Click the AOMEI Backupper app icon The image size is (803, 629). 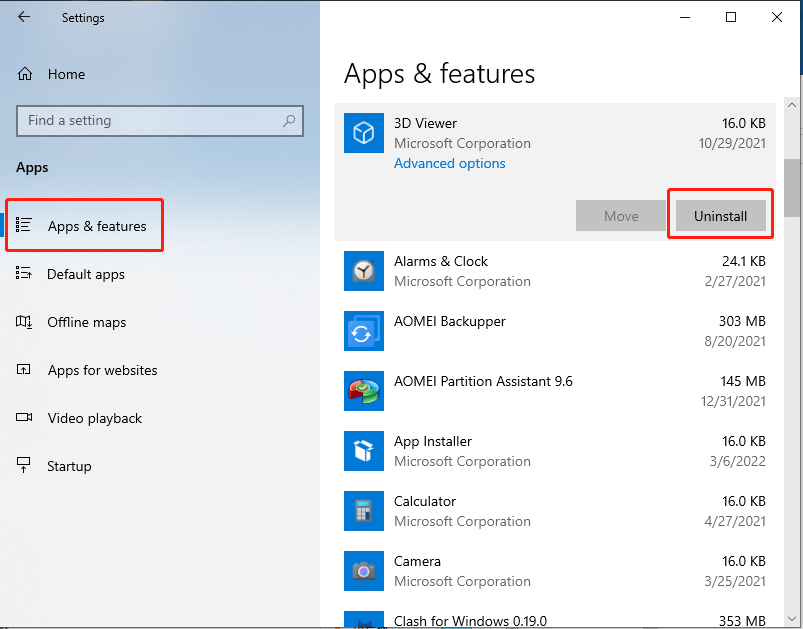pos(364,331)
